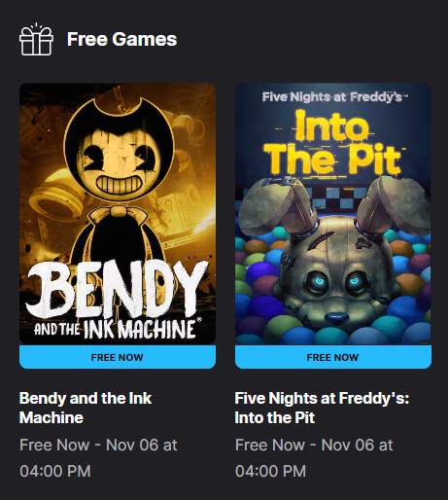The height and width of the screenshot is (500, 448).
Task: Click the gift box icon beside Free Games
Action: tap(36, 39)
